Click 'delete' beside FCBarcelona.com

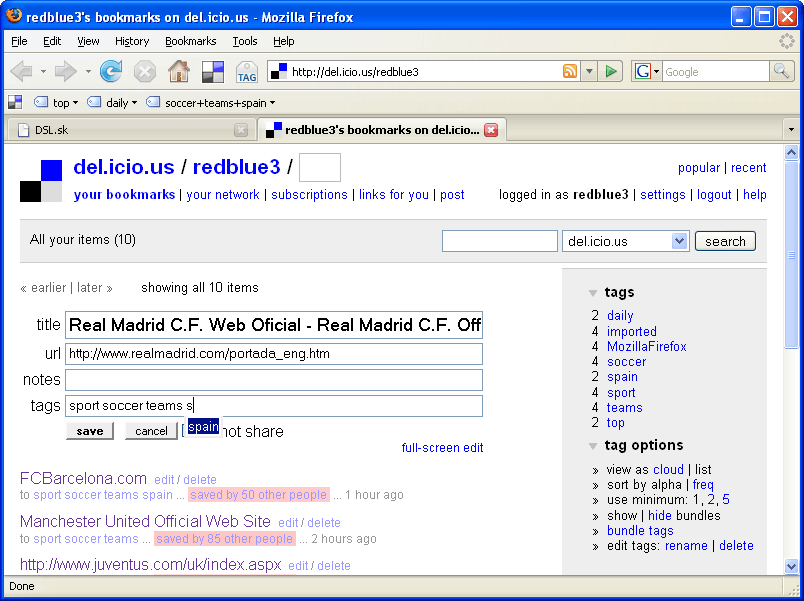[199, 479]
